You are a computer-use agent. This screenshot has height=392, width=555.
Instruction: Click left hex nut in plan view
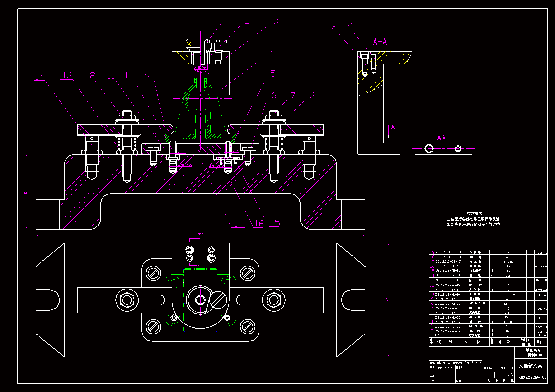point(127,300)
